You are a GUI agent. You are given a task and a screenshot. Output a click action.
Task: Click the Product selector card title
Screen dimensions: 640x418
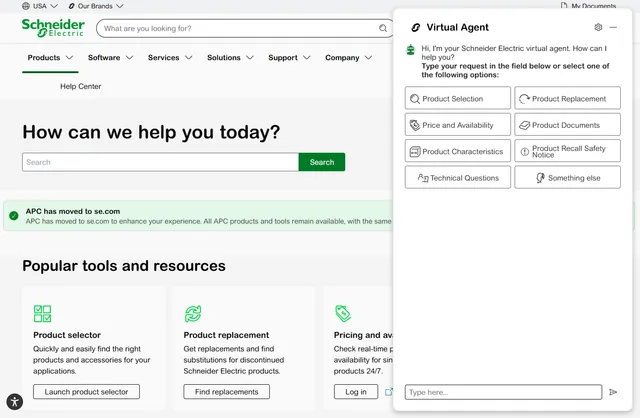coord(67,335)
